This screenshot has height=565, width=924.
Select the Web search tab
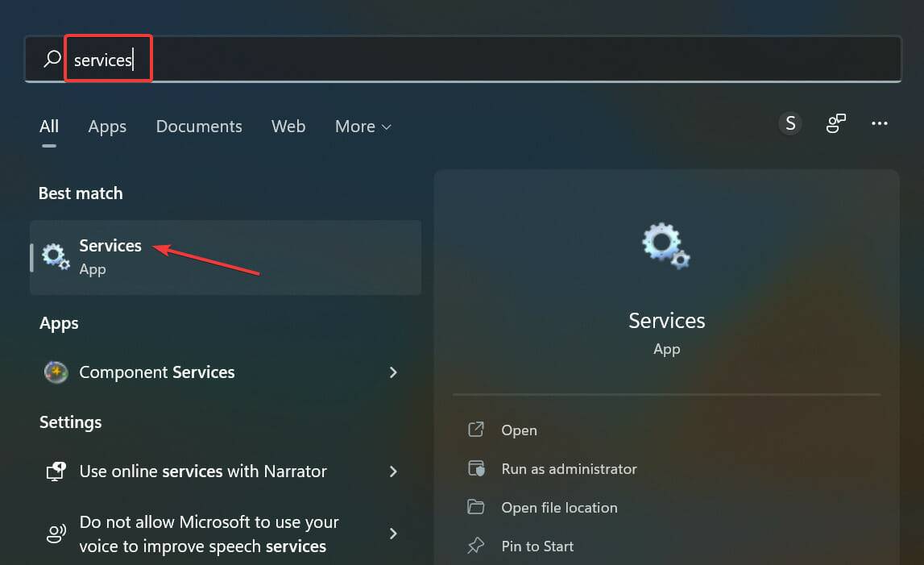click(x=288, y=127)
